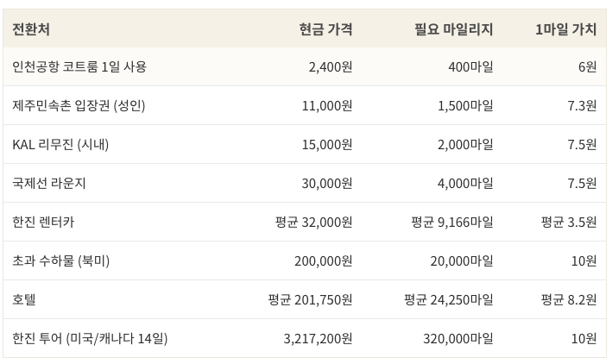Screen dimensions: 612x364
Task: Select the 평균 201,750원 price cell
Action: coord(310,299)
